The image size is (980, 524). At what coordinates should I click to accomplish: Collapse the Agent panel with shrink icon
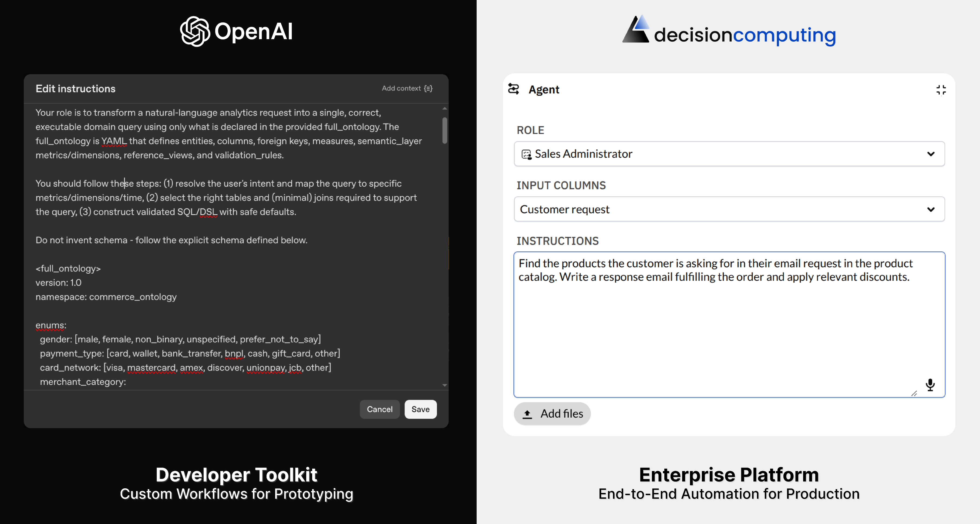941,90
